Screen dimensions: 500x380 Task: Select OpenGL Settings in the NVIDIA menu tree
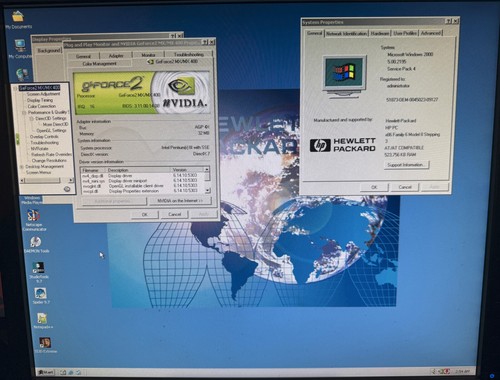pos(51,130)
